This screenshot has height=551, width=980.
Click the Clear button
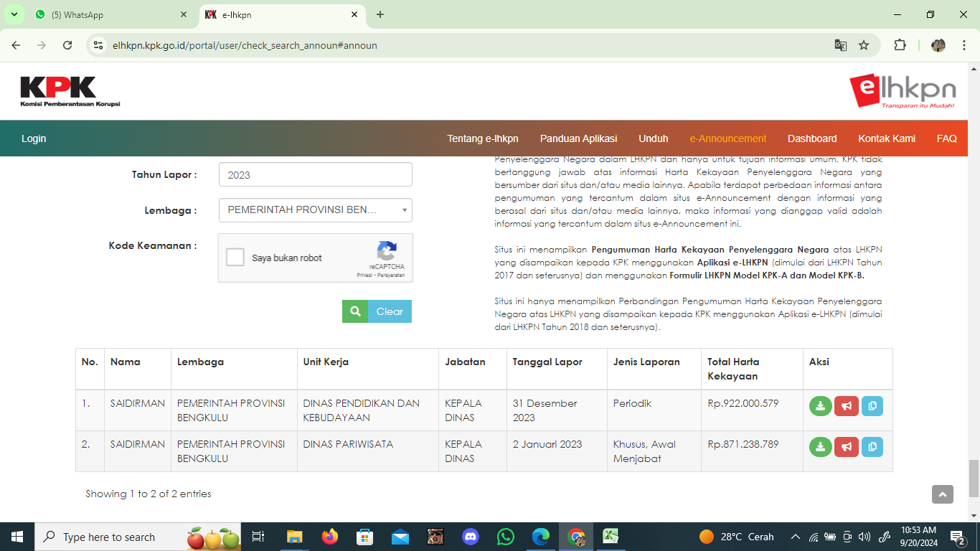pos(390,311)
